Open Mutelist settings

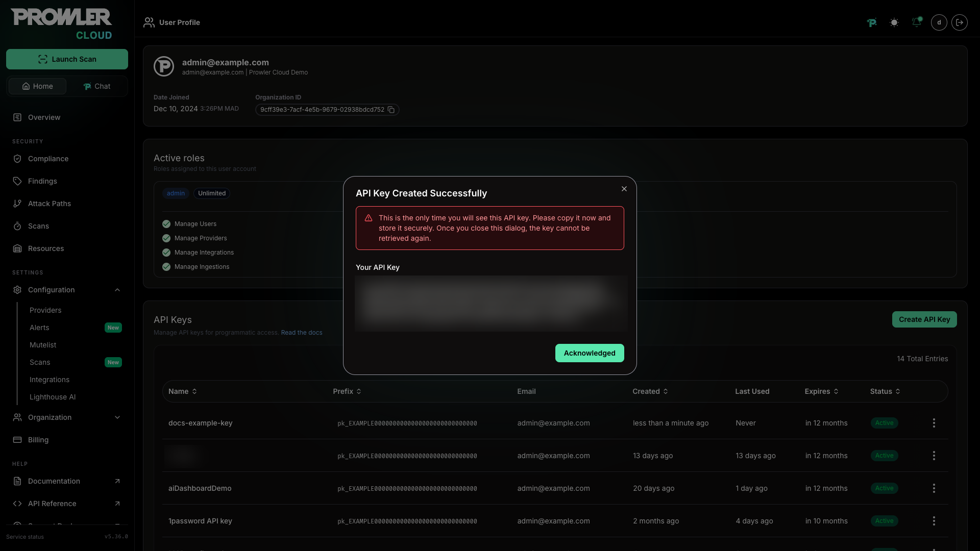43,345
